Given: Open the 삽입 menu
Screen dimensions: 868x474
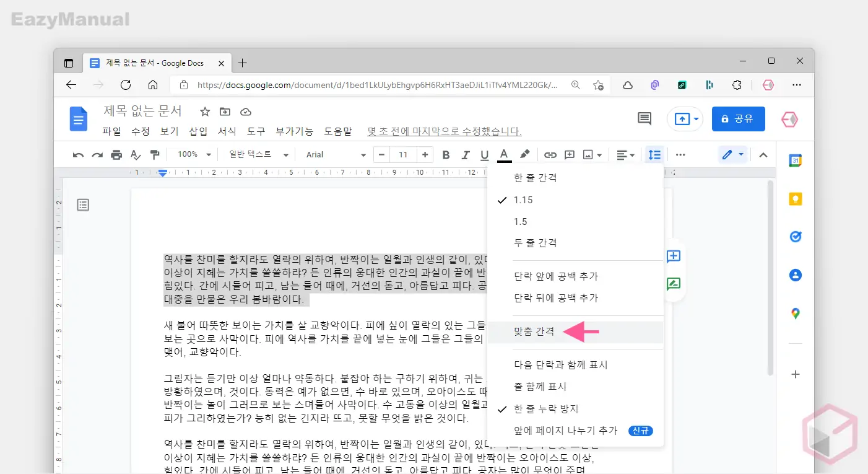Looking at the screenshot, I should [x=198, y=131].
